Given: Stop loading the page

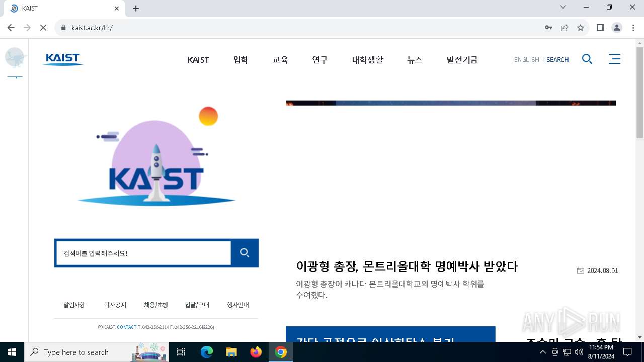Looking at the screenshot, I should click(x=43, y=28).
